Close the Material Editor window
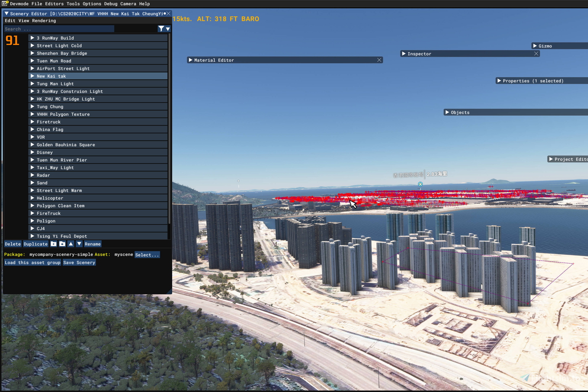The width and height of the screenshot is (588, 392). click(x=379, y=60)
